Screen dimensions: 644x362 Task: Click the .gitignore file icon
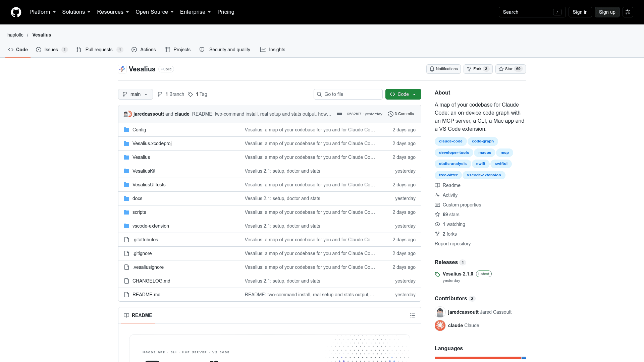[126, 253]
